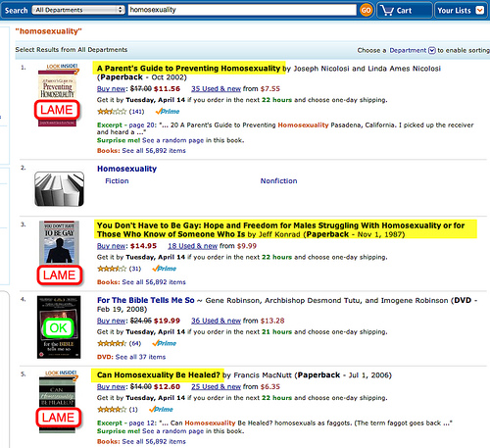Open Can Homosexuality Be Healed? title link
This screenshot has width=490, height=448.
(x=159, y=374)
